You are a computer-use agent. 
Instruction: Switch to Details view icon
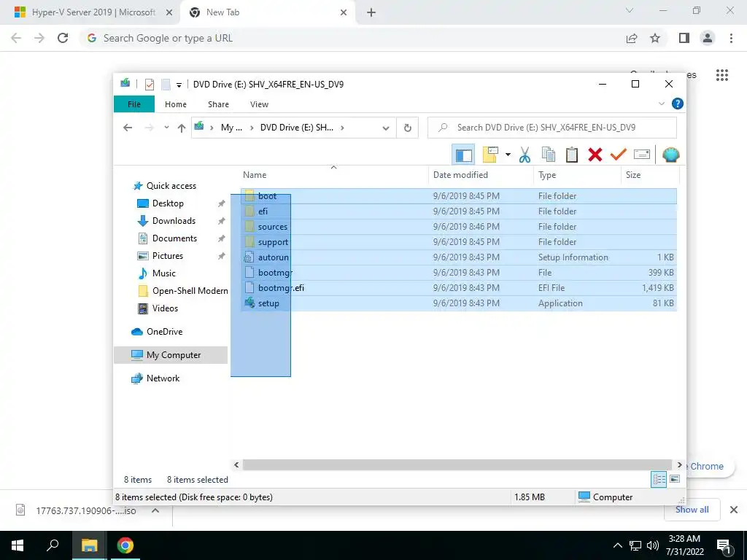click(x=659, y=480)
